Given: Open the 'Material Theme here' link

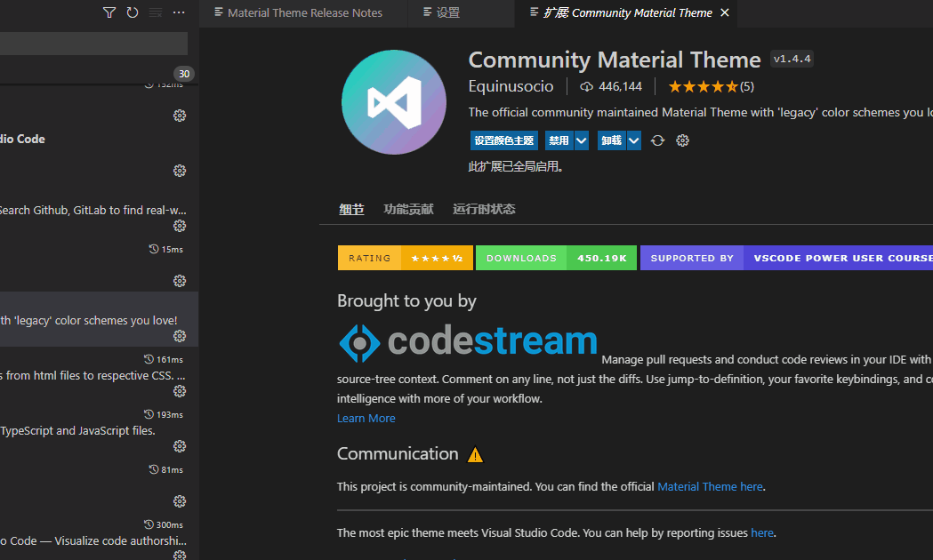Looking at the screenshot, I should click(710, 487).
